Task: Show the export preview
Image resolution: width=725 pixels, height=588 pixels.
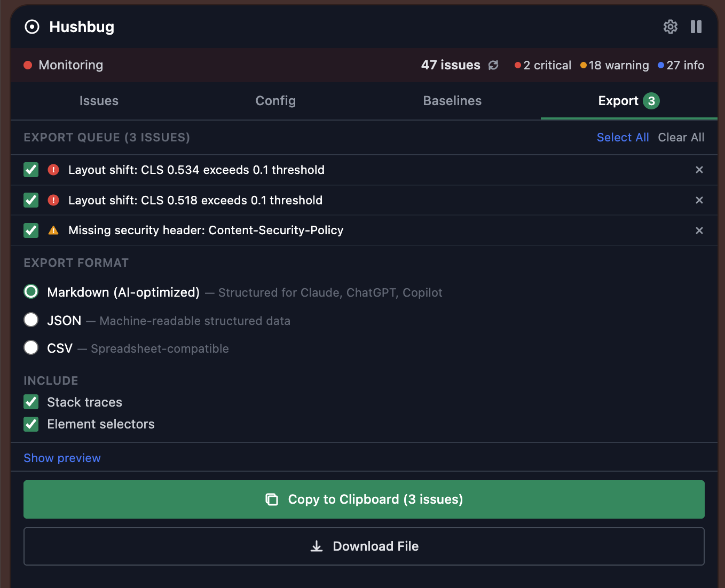Action: click(62, 458)
